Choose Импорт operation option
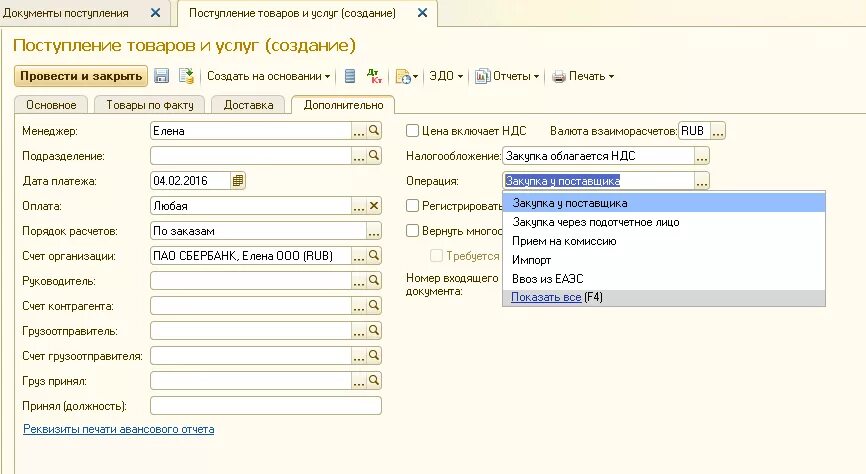Viewport: 866px width, 474px height. (664, 260)
